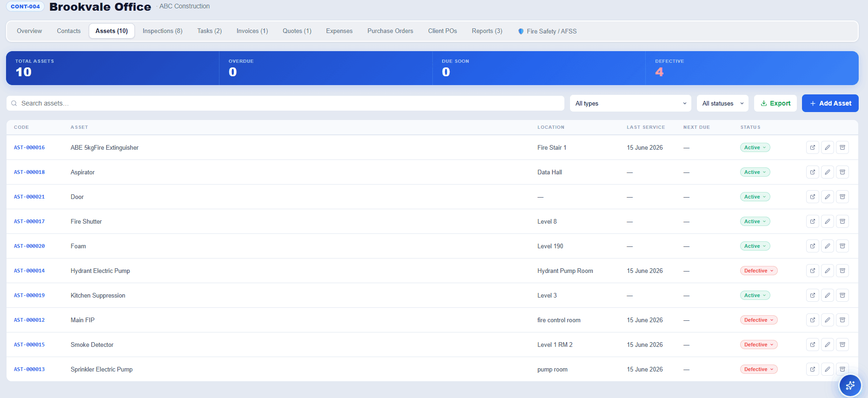Expand the All types filter dropdown
Image resolution: width=868 pixels, height=398 pixels.
click(x=630, y=103)
